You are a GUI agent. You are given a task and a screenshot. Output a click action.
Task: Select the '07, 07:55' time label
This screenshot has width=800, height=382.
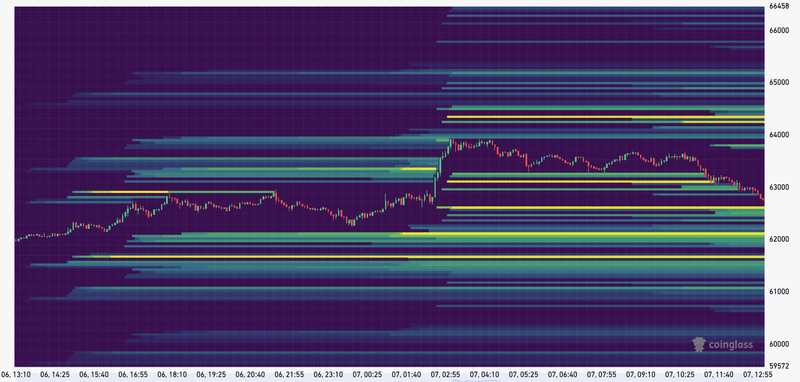602,375
